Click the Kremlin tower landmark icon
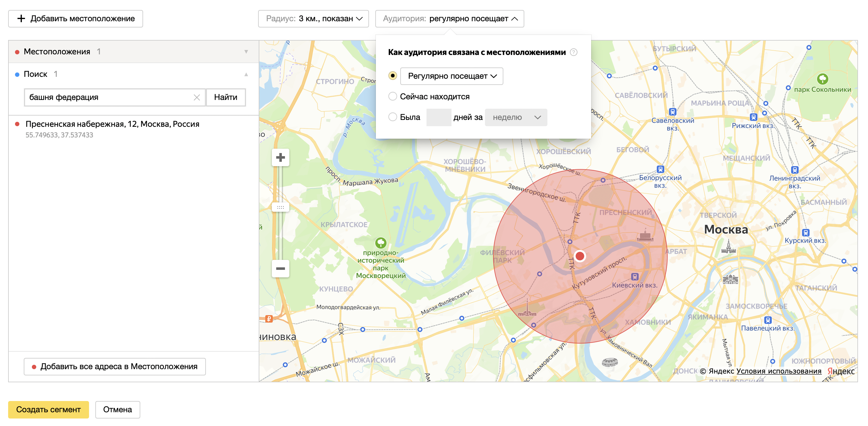The height and width of the screenshot is (426, 868). [729, 246]
